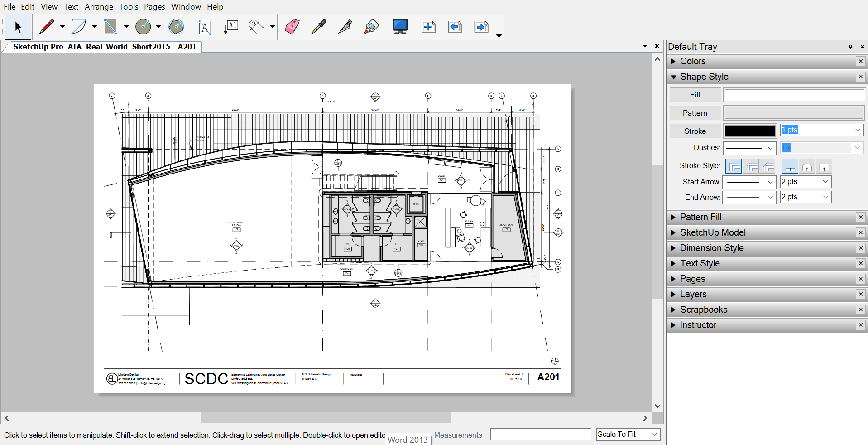Select the arrow Select tool
This screenshot has height=445, width=868.
pos(18,27)
